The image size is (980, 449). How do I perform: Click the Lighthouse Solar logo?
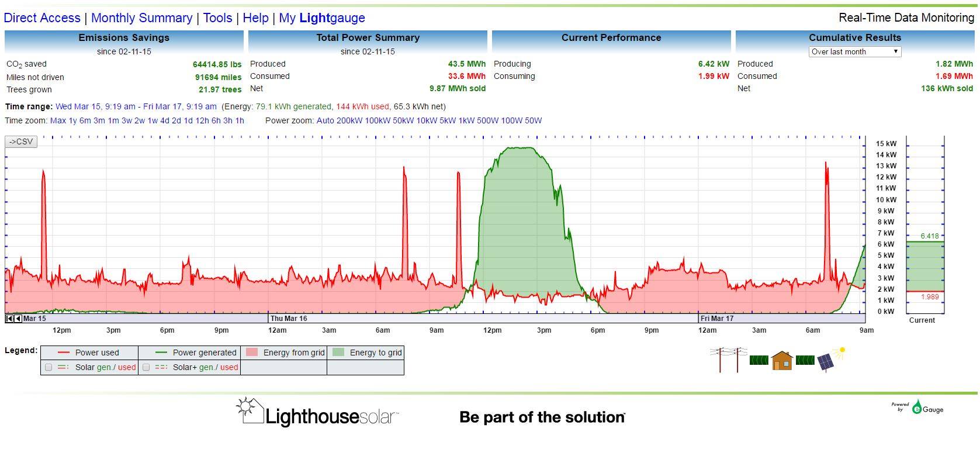pyautogui.click(x=317, y=413)
